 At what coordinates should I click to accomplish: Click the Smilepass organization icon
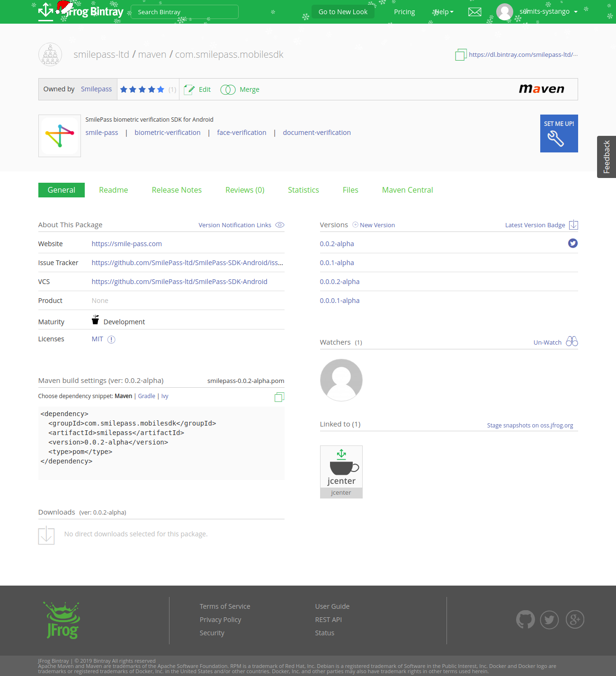point(50,54)
